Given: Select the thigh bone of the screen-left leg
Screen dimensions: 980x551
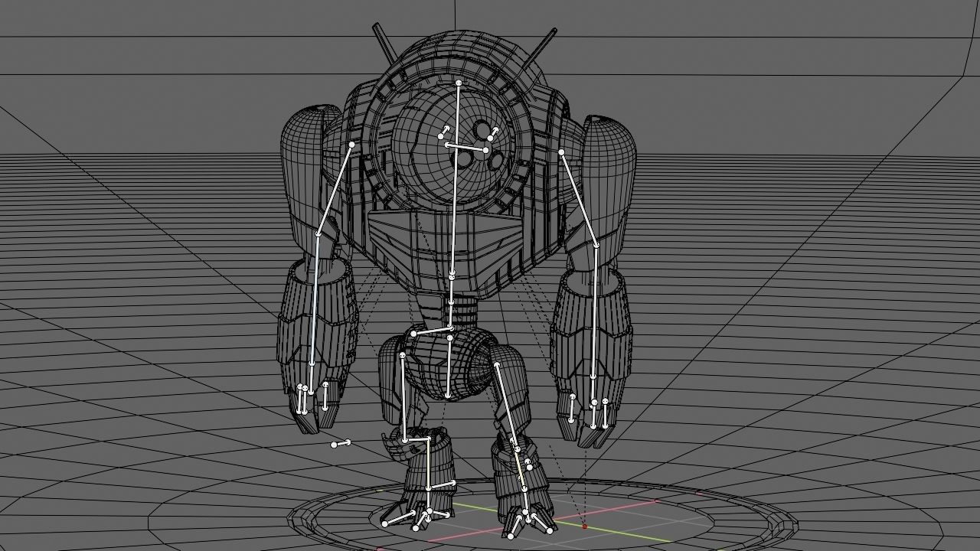Looking at the screenshot, I should [x=403, y=398].
